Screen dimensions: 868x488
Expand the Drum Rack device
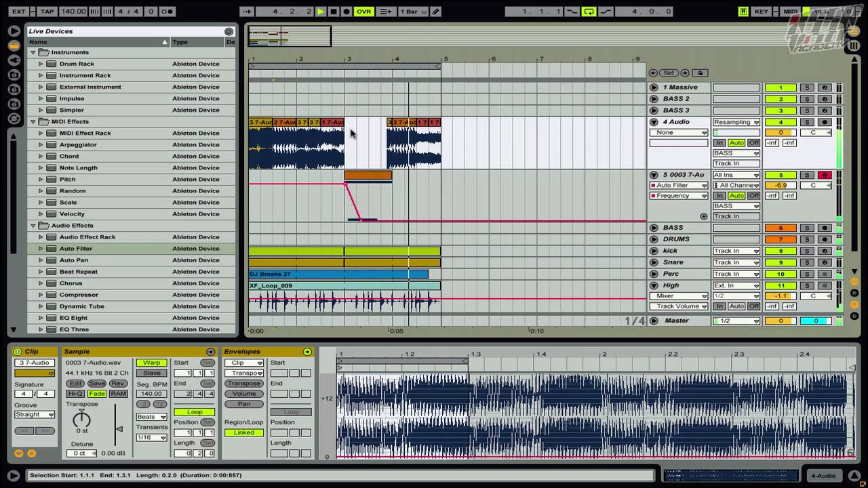coord(41,64)
